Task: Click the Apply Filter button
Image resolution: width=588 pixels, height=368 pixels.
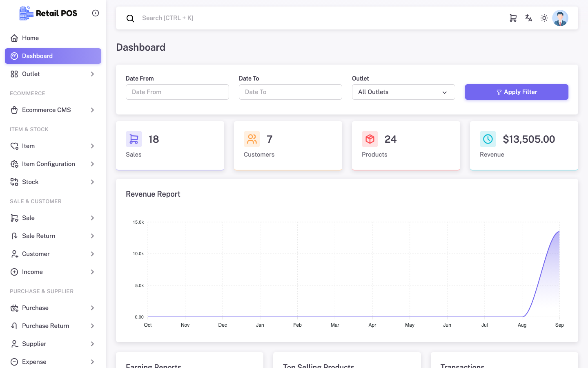Action: 517,92
